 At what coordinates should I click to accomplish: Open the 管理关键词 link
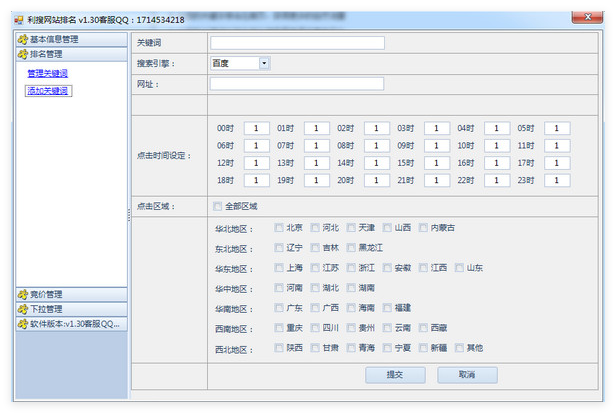[x=48, y=73]
